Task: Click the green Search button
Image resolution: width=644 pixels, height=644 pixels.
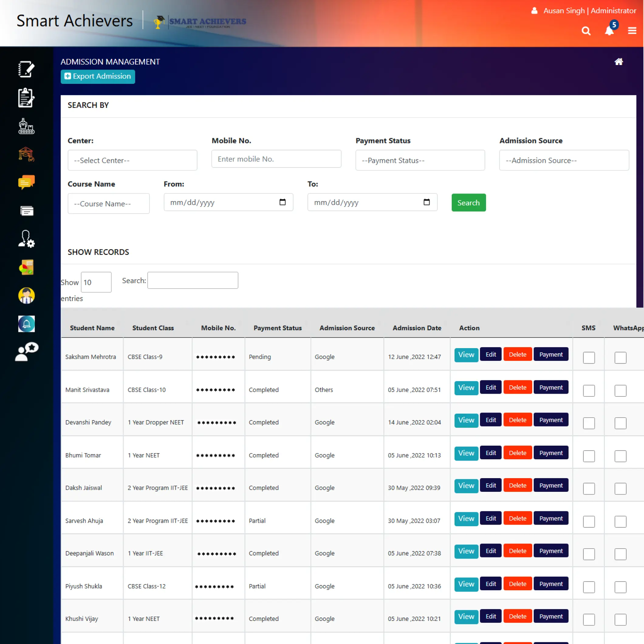Action: click(468, 202)
